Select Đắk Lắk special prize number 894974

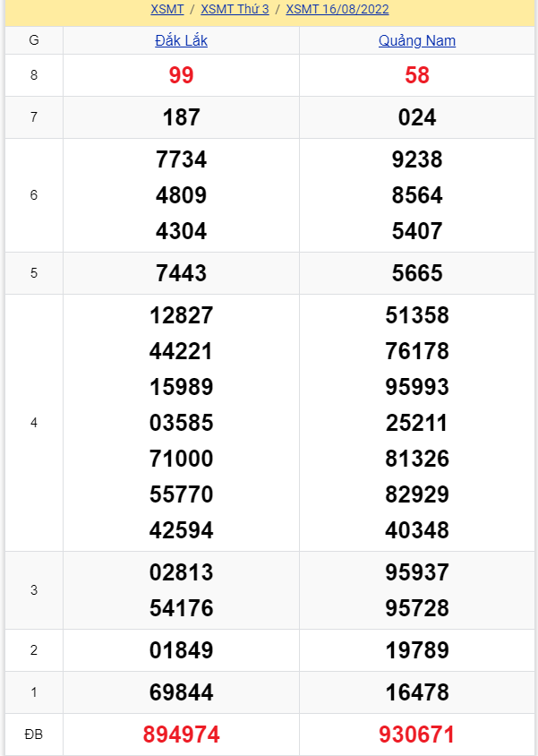pos(181,735)
